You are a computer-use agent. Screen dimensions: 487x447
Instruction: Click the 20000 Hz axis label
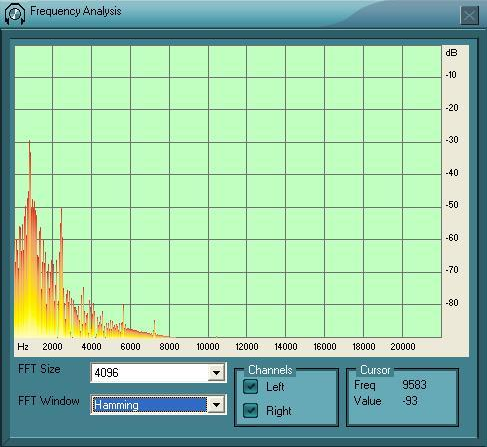coord(403,347)
